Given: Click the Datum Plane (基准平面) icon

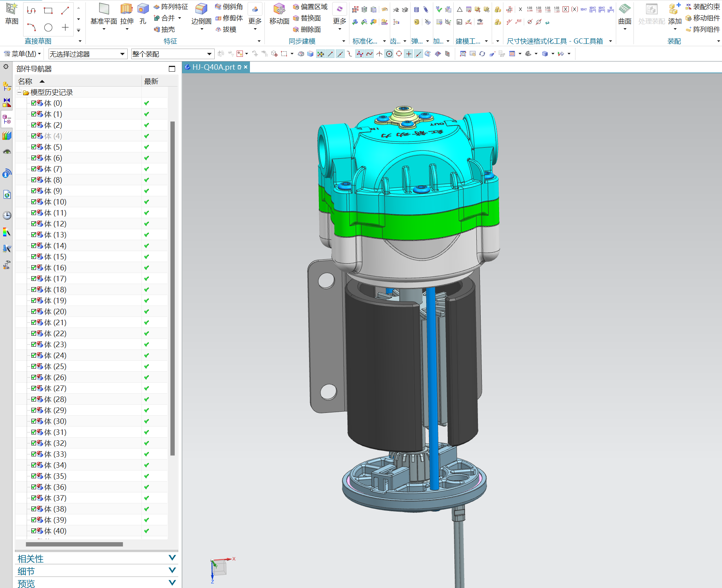Looking at the screenshot, I should coord(104,9).
